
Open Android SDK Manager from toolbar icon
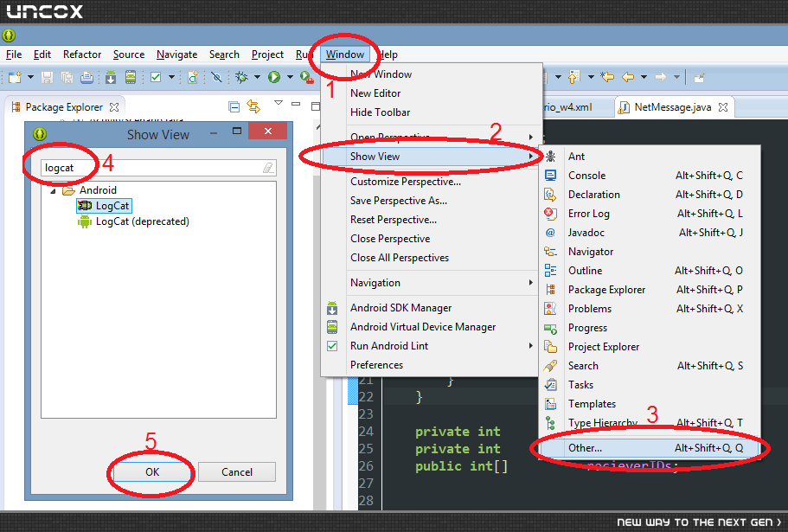[x=111, y=77]
